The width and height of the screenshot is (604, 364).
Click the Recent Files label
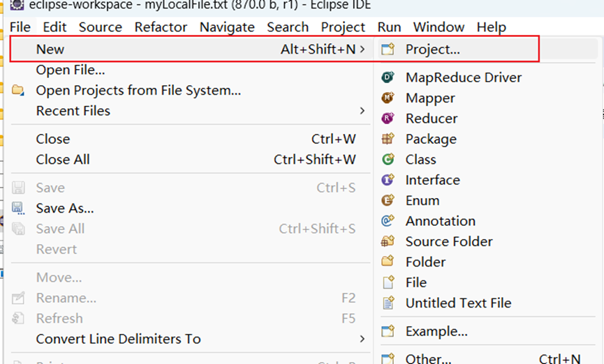[x=73, y=111]
